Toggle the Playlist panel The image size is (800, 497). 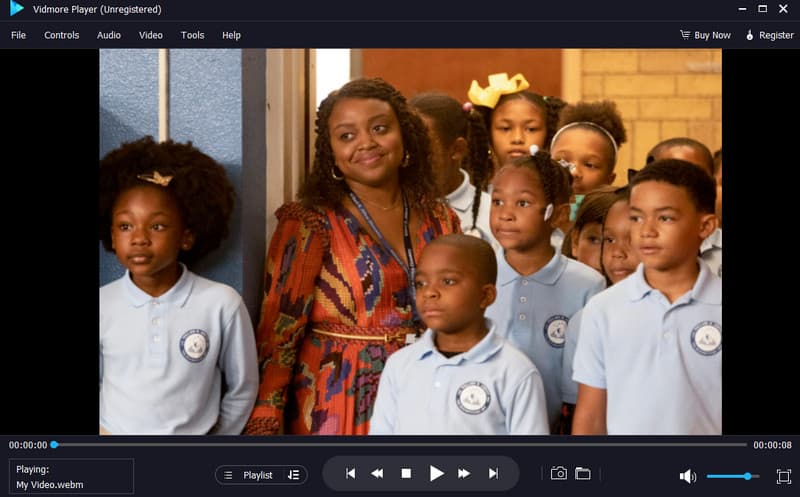coord(250,475)
